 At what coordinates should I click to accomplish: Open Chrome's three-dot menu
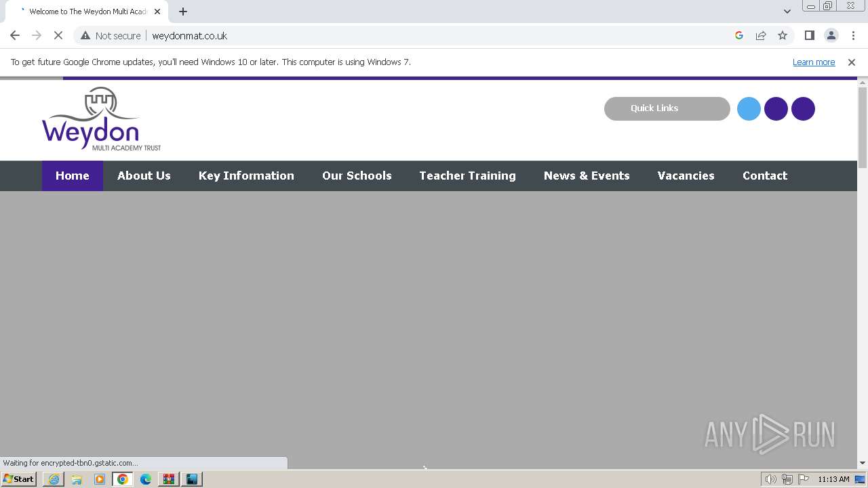point(854,36)
